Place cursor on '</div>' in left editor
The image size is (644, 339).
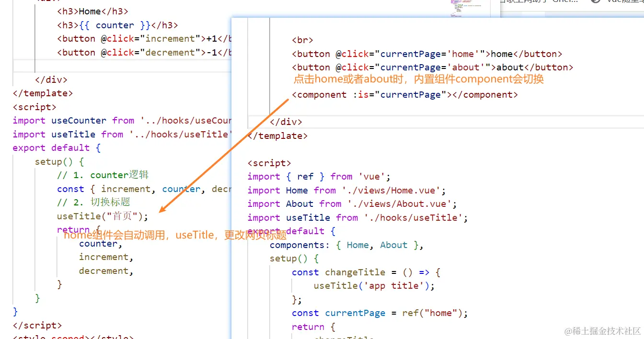(x=51, y=79)
